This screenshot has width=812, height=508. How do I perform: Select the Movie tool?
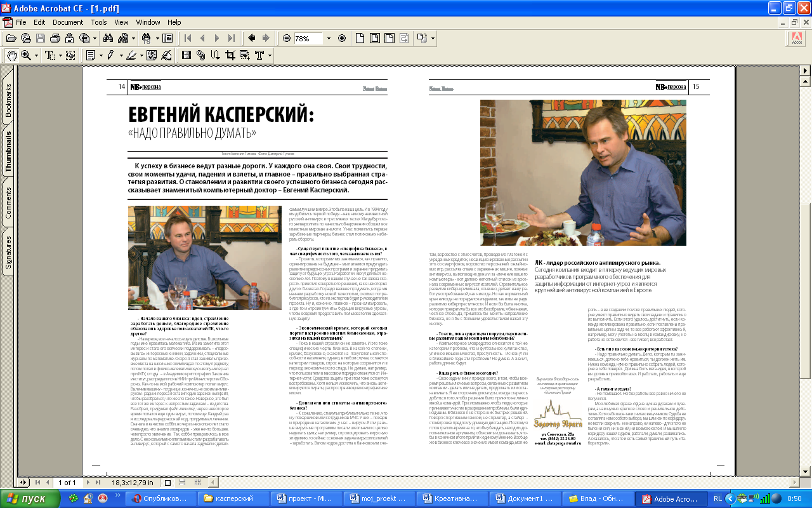(187, 55)
